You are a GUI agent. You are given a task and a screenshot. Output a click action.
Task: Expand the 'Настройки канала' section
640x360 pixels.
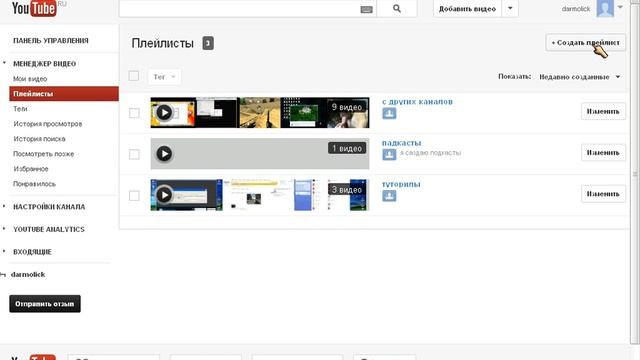point(4,207)
